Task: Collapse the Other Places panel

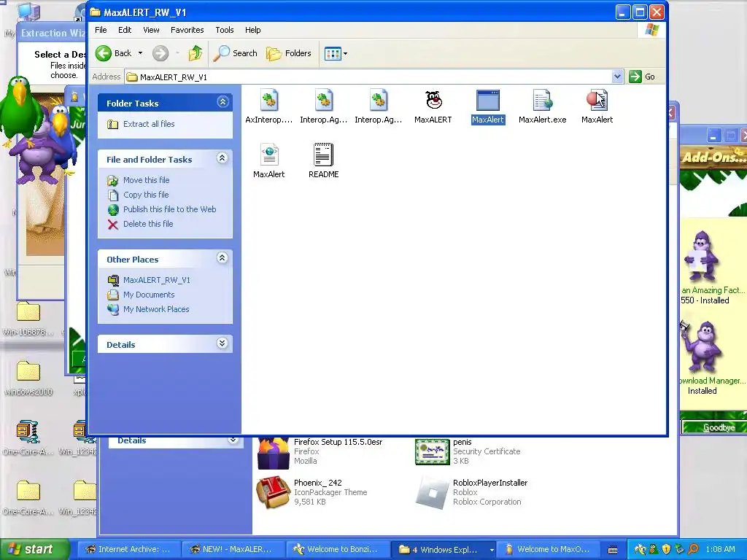Action: (222, 258)
